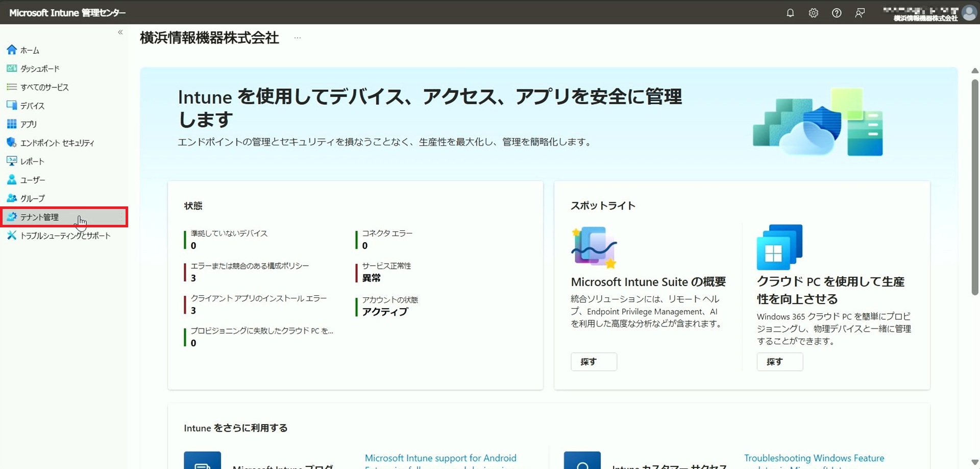
Task: Open the ellipsis menu beside company title
Action: tap(298, 38)
